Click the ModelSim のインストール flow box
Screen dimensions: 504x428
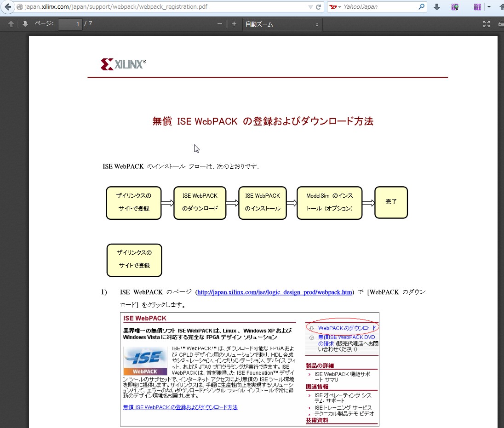[x=329, y=203]
